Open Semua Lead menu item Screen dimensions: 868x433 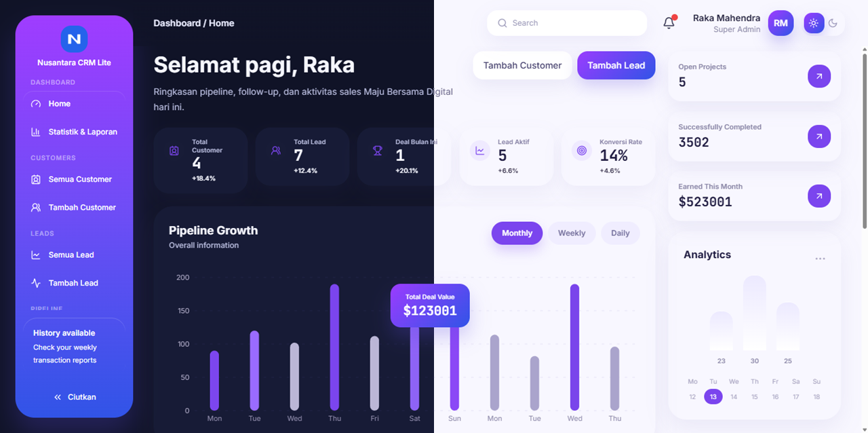tap(74, 255)
